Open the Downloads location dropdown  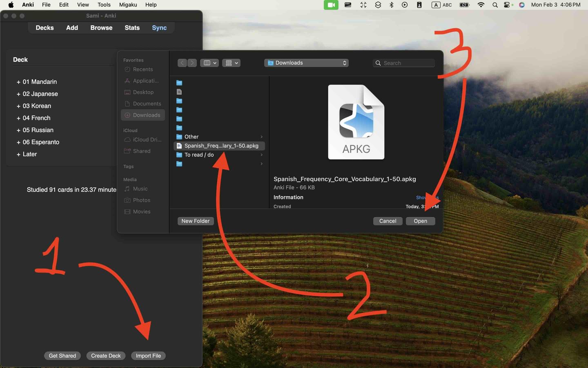click(306, 63)
